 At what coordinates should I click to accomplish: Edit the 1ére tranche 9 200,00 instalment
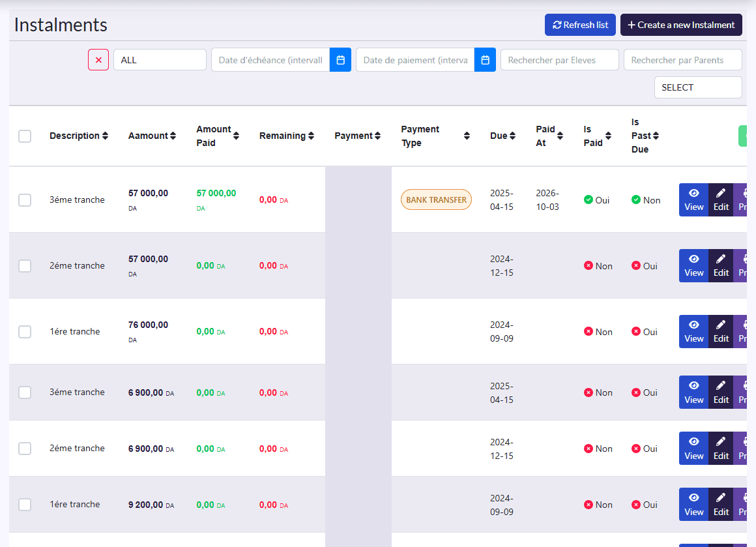coord(721,505)
